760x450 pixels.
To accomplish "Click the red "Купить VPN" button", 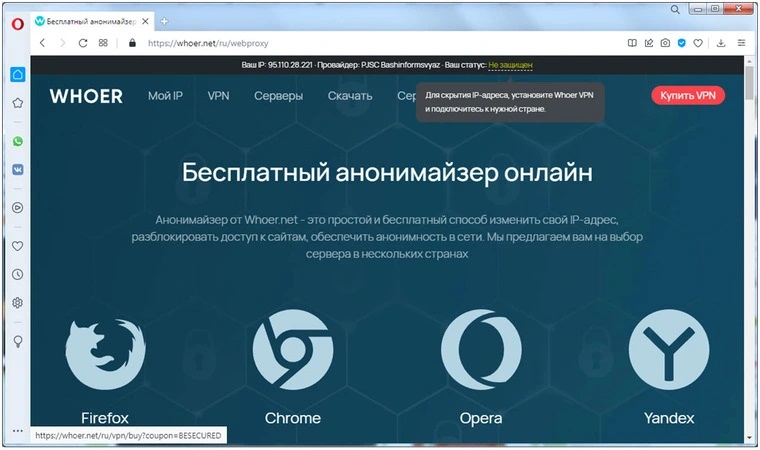I will point(688,95).
